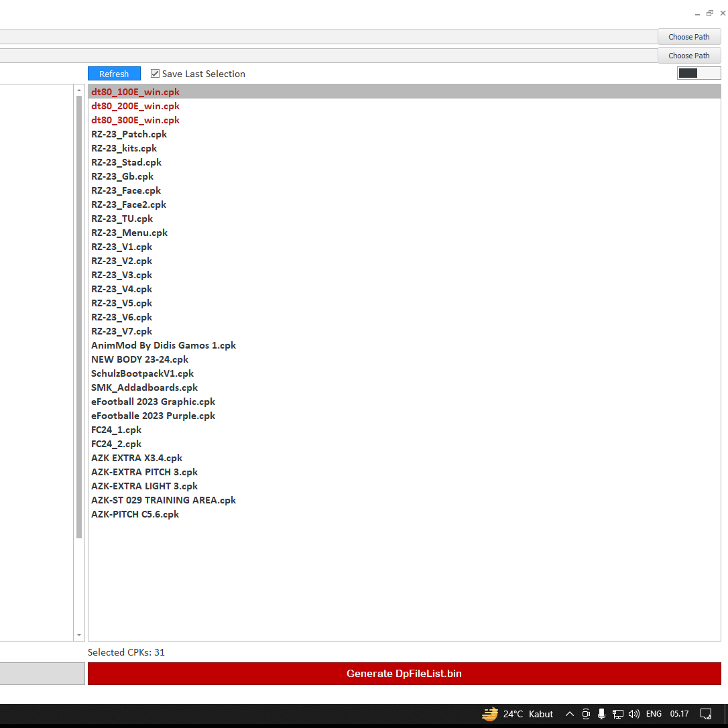
Task: Toggle the Save Last Selection checkbox
Action: (155, 73)
